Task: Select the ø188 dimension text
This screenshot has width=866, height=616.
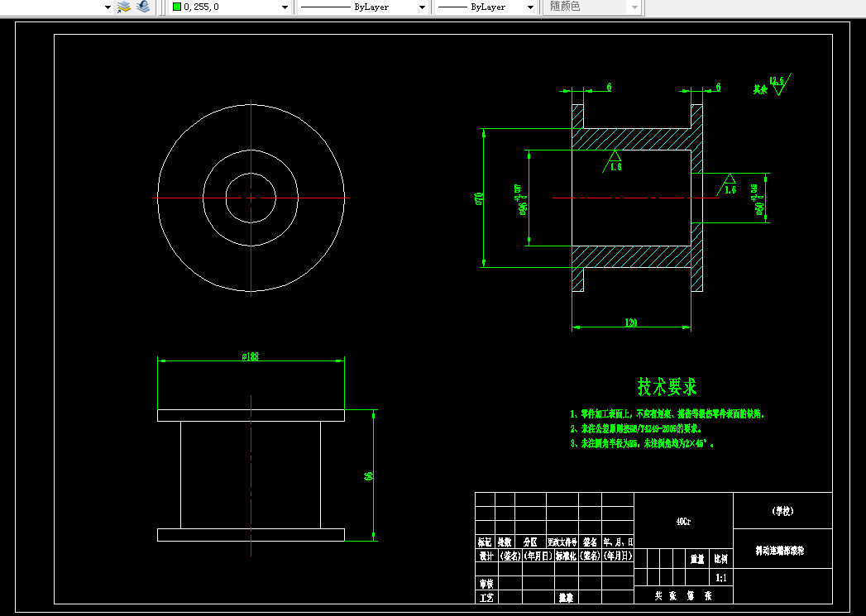Action: tap(250, 356)
